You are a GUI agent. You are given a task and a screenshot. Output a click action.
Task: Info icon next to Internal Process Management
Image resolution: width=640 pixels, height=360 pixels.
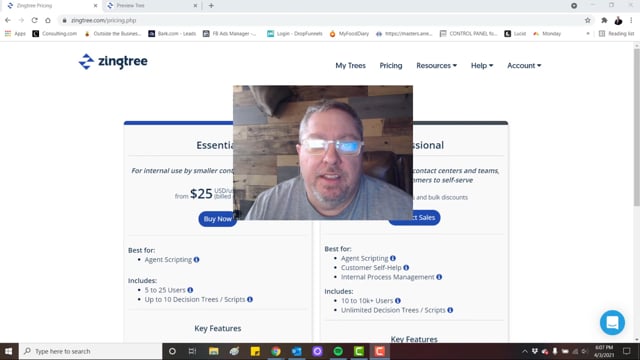click(439, 277)
